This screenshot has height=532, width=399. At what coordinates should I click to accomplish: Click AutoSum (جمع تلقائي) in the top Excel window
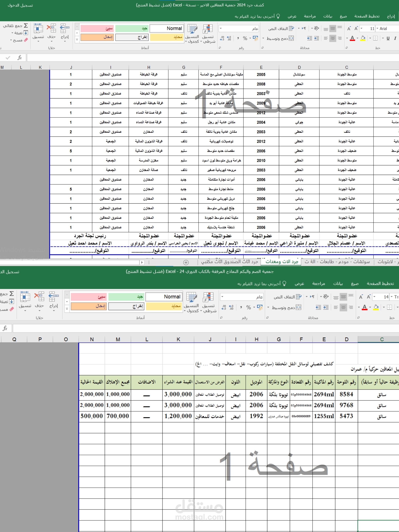16,26
